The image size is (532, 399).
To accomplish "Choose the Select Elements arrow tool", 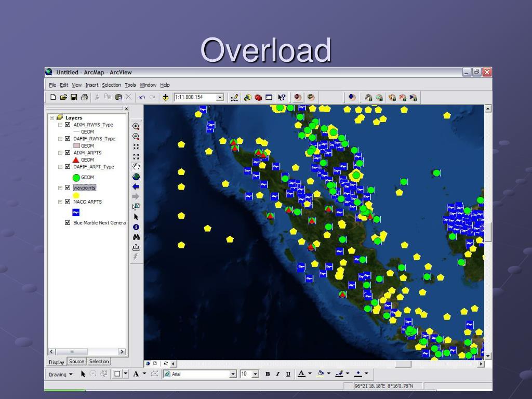I will coord(136,217).
